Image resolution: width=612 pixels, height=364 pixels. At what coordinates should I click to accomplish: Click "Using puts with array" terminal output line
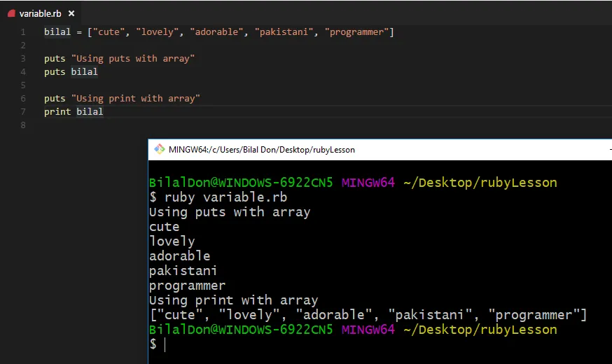(230, 212)
